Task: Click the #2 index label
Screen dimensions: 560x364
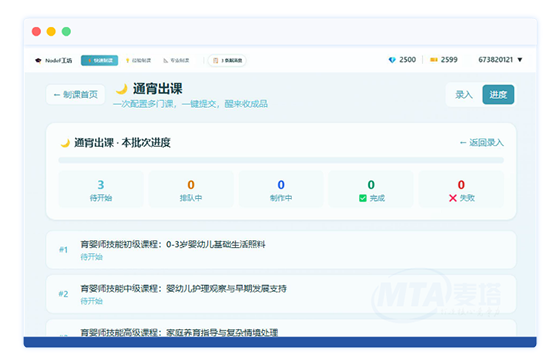Action: pyautogui.click(x=64, y=294)
